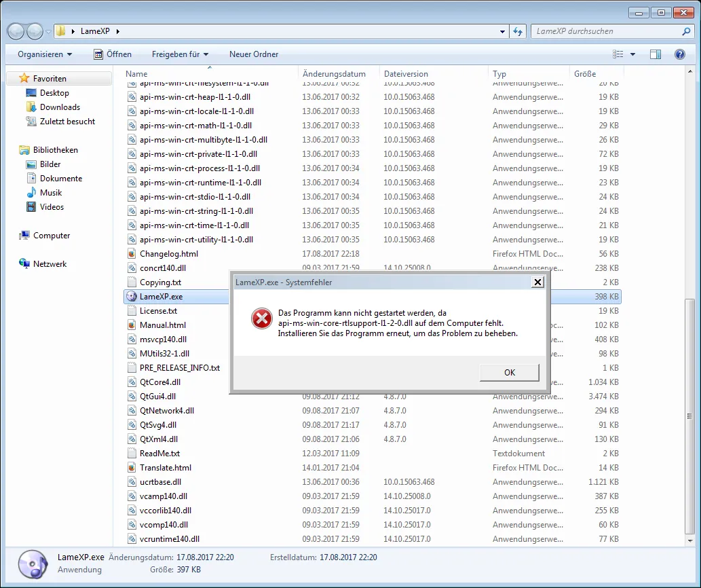Screen dimensions: 701x588
Task: Select the LameXP.exe file icon
Action: (x=132, y=296)
